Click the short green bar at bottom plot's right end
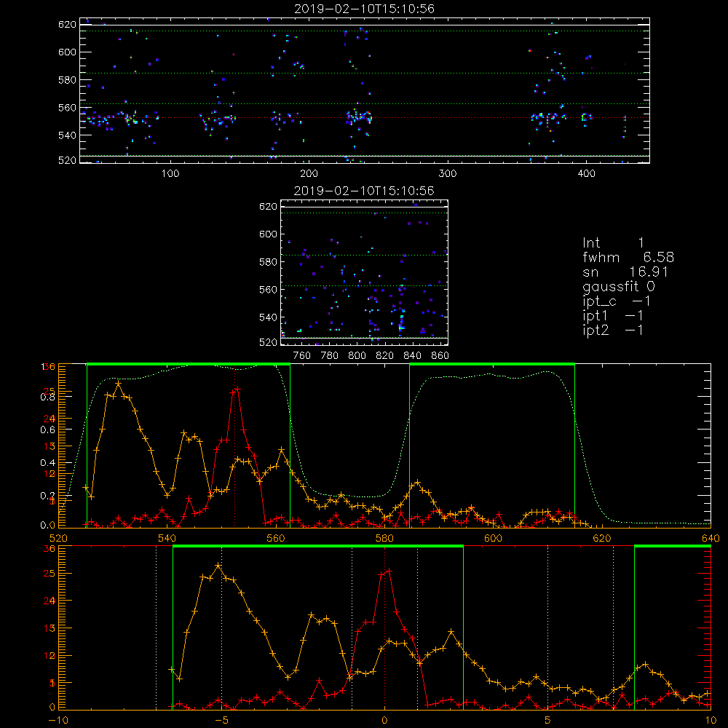This screenshot has width=728, height=728. (673, 547)
